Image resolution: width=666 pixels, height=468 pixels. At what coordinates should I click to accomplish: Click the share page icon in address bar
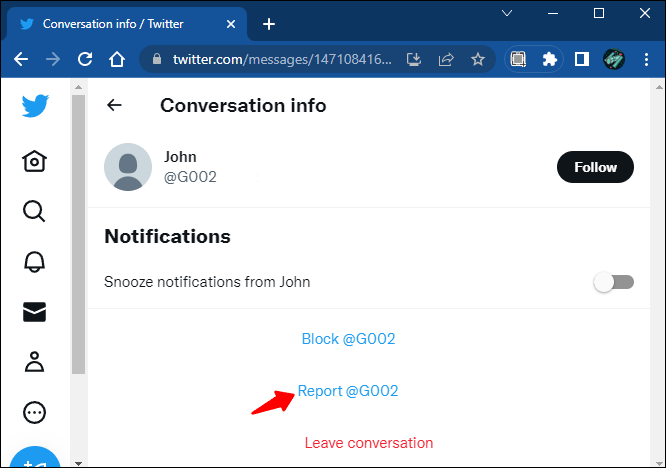click(446, 59)
